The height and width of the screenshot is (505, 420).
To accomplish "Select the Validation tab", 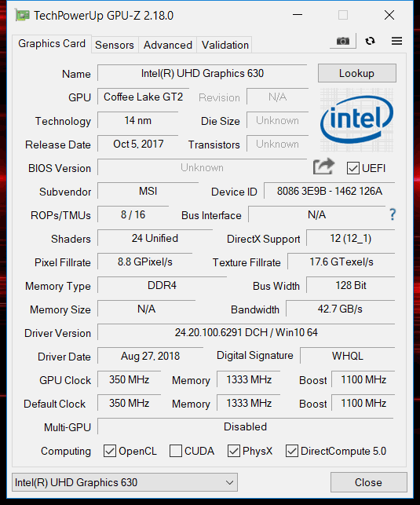I will pyautogui.click(x=225, y=45).
